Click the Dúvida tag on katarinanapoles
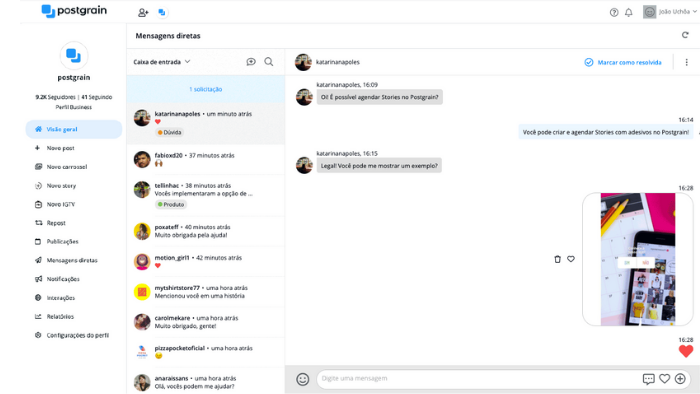Screen dimensions: 700x394 pyautogui.click(x=170, y=133)
